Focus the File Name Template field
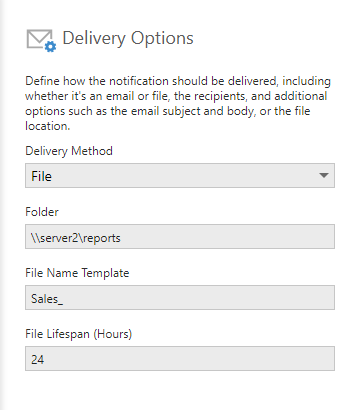This screenshot has width=360, height=410. tap(180, 298)
